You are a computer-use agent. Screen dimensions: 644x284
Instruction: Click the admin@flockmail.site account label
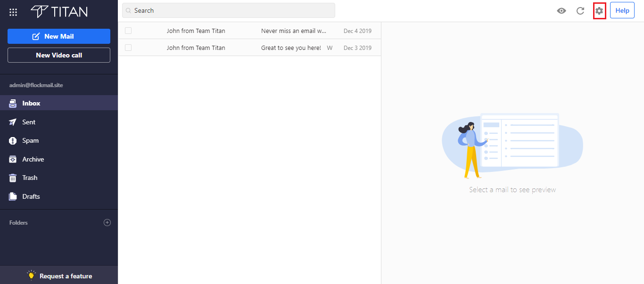[x=36, y=85]
